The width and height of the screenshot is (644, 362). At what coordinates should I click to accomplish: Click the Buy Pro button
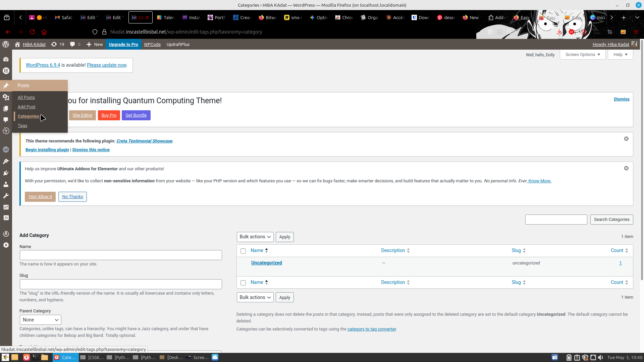coord(109,115)
